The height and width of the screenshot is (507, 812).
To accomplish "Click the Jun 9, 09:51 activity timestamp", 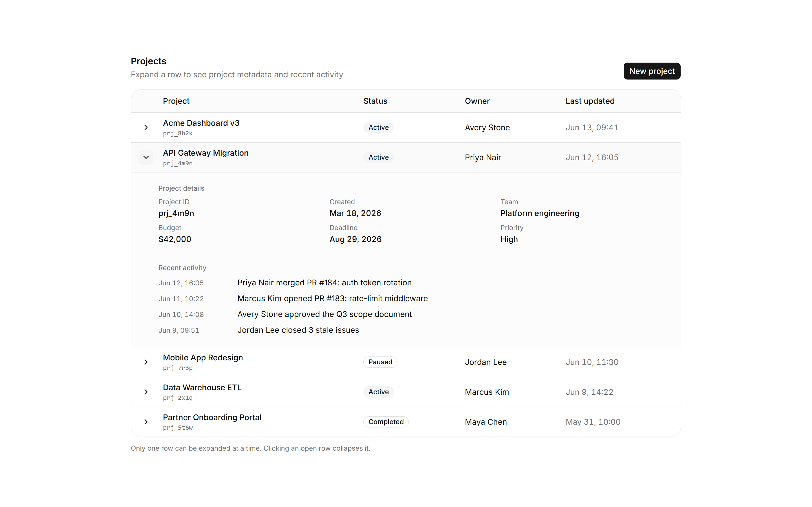I will [x=179, y=330].
